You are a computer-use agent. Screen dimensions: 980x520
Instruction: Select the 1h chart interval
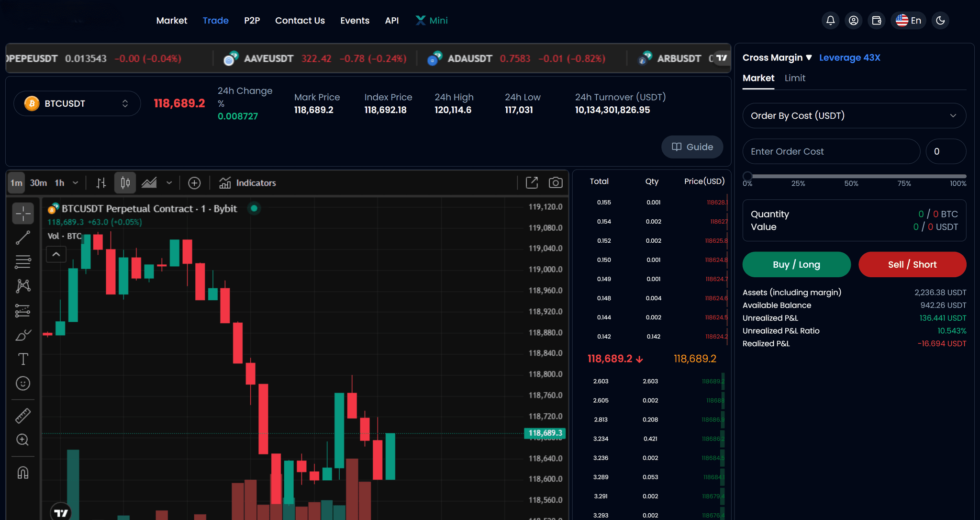59,183
